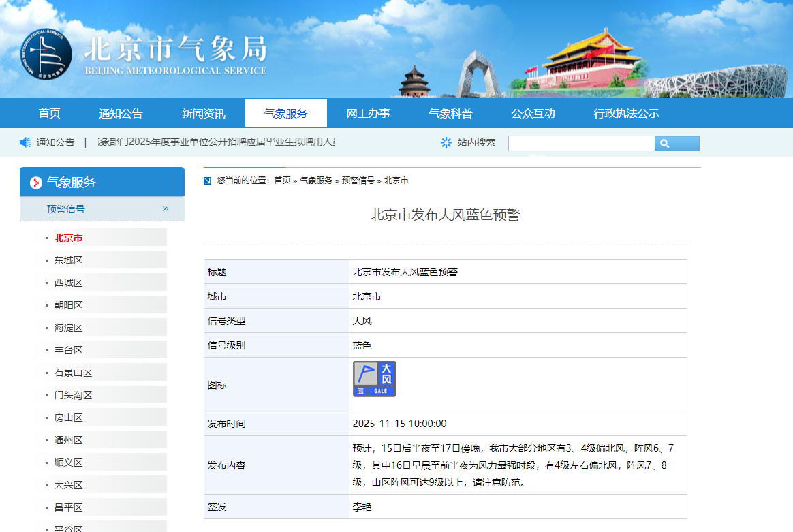Select 海淀区 in the sidebar

click(68, 328)
